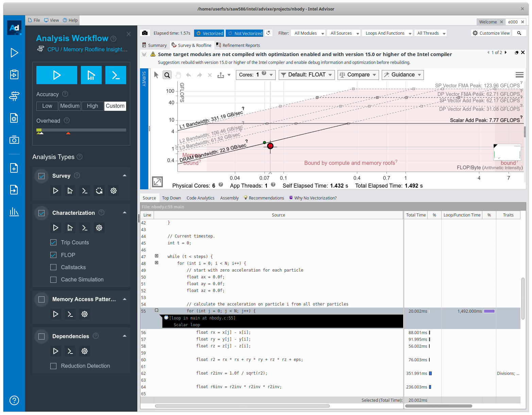This screenshot has height=415, width=532.
Task: Select the red loop dot on the roofline chart
Action: tap(270, 146)
